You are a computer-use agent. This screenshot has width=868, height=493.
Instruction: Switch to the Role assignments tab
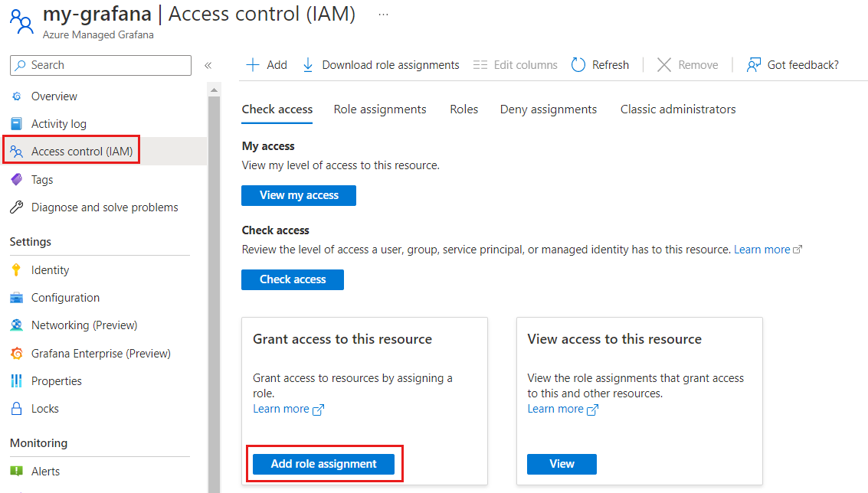[x=380, y=109]
